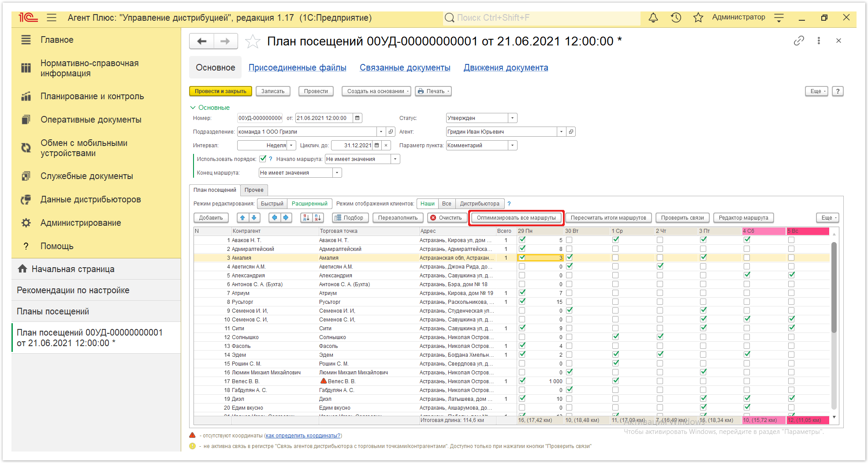The image size is (868, 463).
Task: Expand the Статус dropdown
Action: (512, 118)
